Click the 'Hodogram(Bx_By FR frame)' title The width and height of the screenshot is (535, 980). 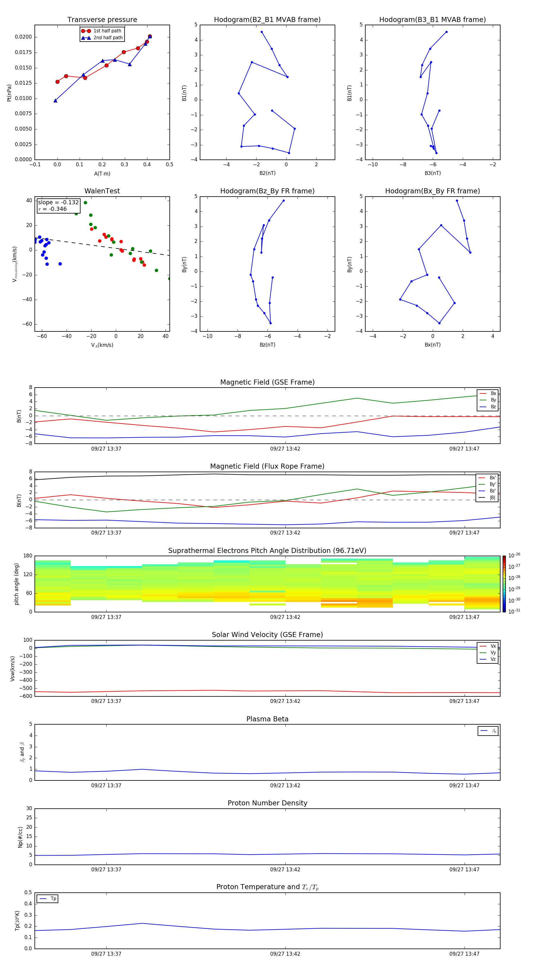[432, 191]
